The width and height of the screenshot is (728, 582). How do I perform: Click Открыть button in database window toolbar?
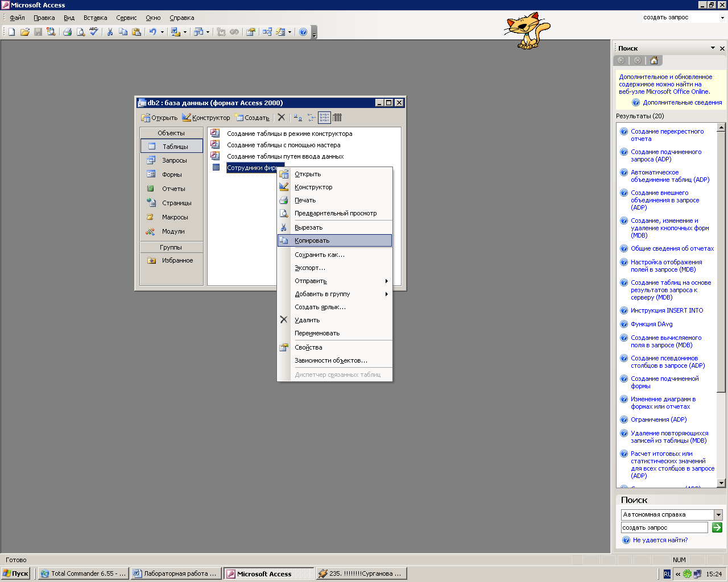pos(159,118)
